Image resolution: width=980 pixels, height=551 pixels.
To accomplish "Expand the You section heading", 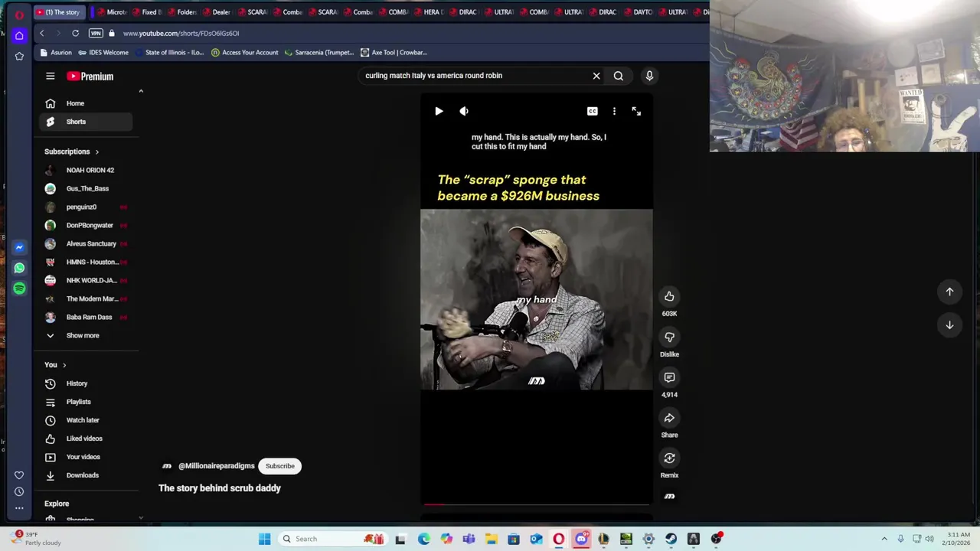I will [x=55, y=365].
